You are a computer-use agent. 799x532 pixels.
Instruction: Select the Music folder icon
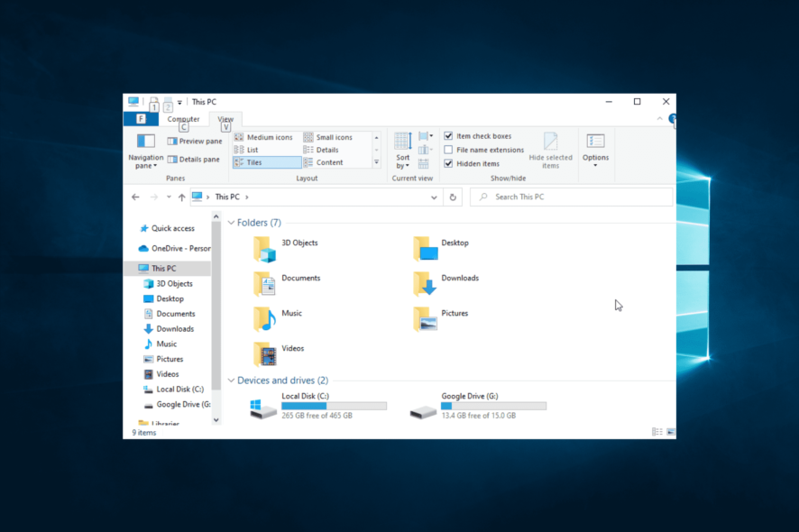(x=265, y=319)
